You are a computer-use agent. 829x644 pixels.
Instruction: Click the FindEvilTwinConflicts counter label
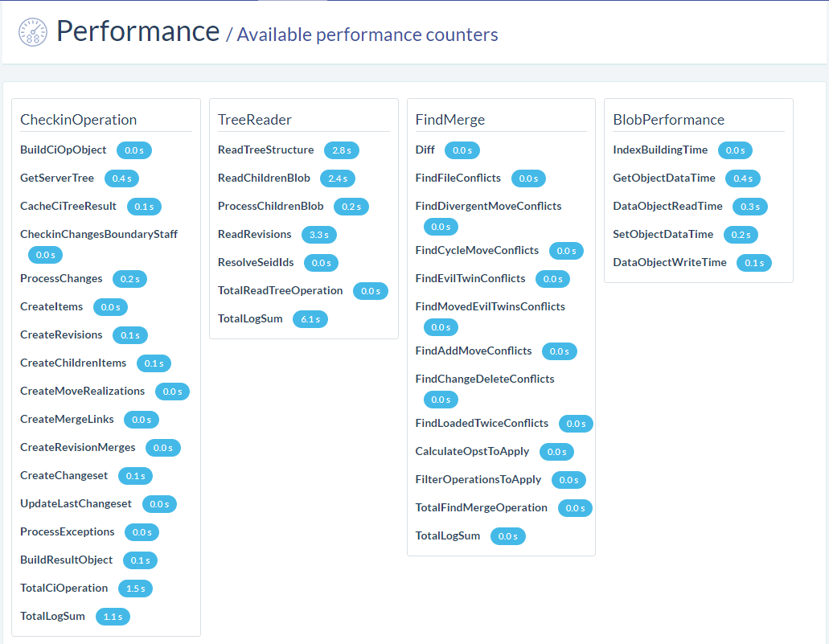470,279
